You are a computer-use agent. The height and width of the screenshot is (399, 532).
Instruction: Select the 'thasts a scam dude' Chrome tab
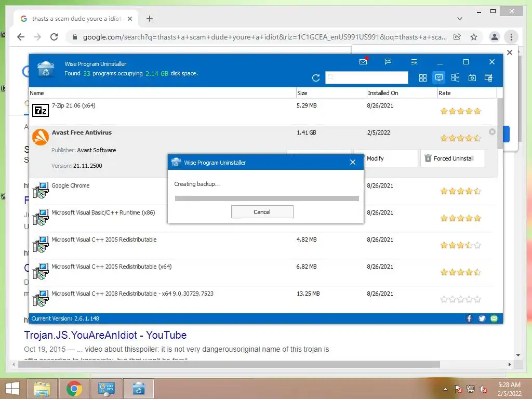point(76,19)
